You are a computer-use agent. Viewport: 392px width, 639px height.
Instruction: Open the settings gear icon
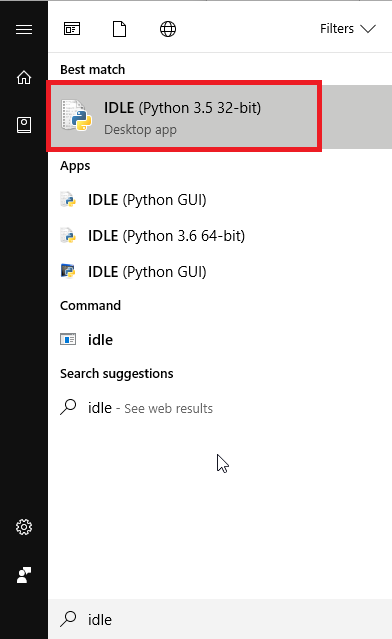click(x=24, y=527)
